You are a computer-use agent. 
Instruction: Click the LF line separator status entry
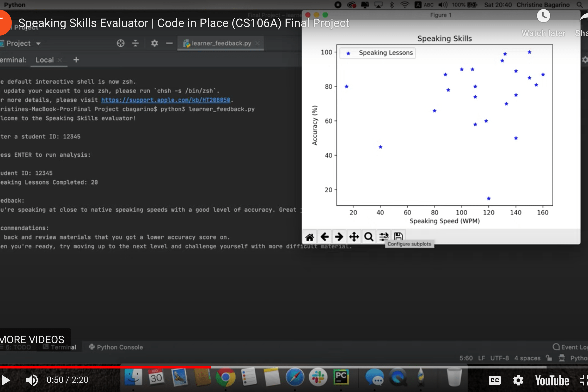pos(481,358)
